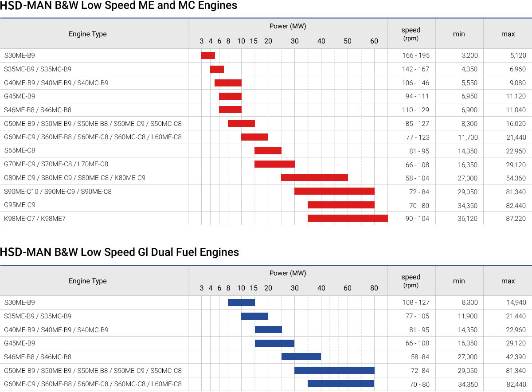This screenshot has height=392, width=532.
Task: Select the heading 'HSD-MAN B&W Low Speed GI Dual Fuel Engines'
Action: coord(120,252)
